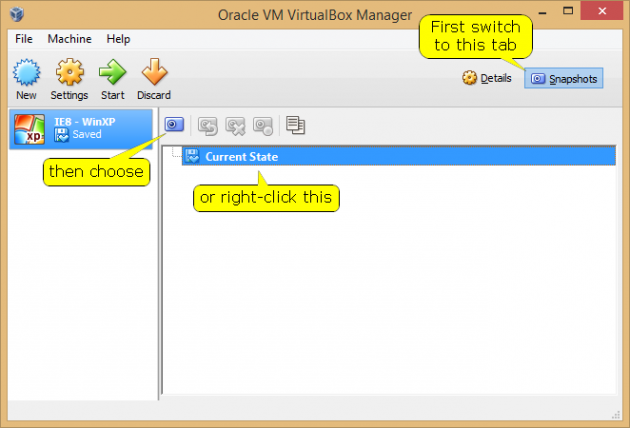Image resolution: width=630 pixels, height=428 pixels.
Task: Select the IE8 - WinXP machine
Action: coord(80,128)
